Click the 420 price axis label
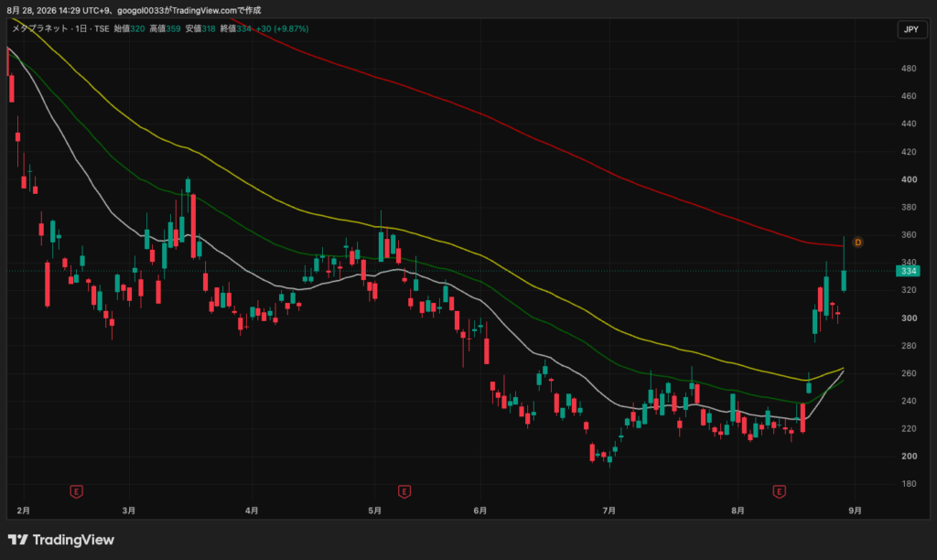The width and height of the screenshot is (937, 560). tap(909, 152)
